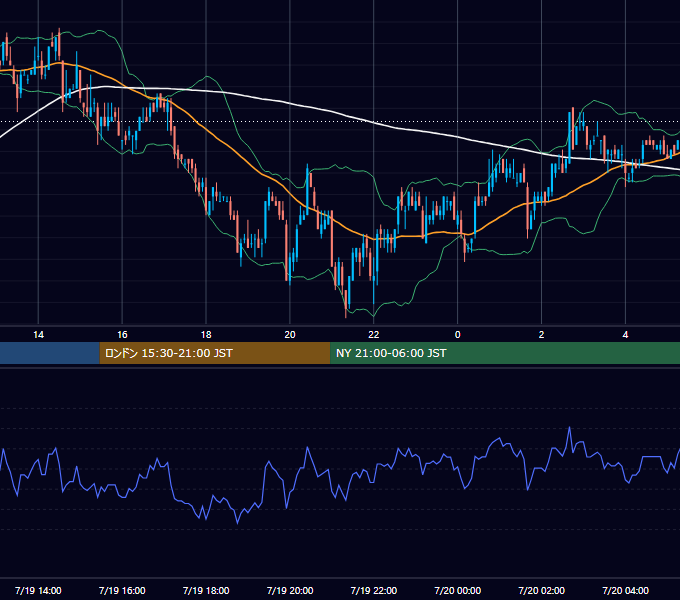
Task: Click the upper time axis label 2
Action: pyautogui.click(x=541, y=335)
